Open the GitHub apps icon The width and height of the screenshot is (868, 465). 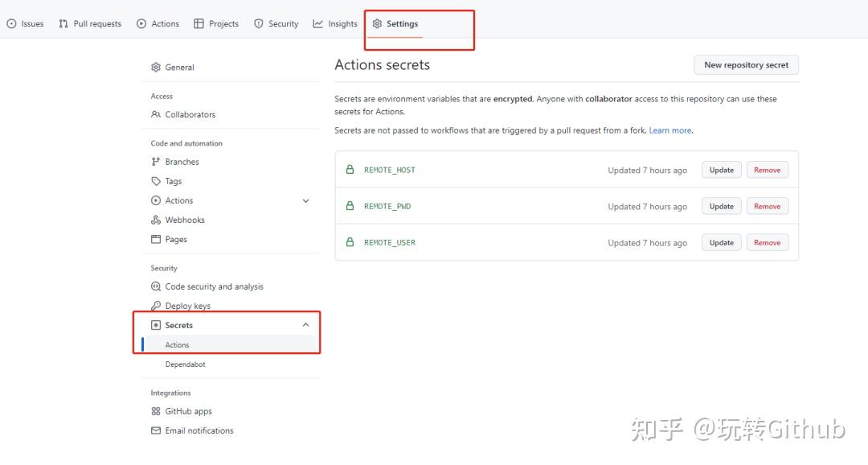click(x=156, y=411)
